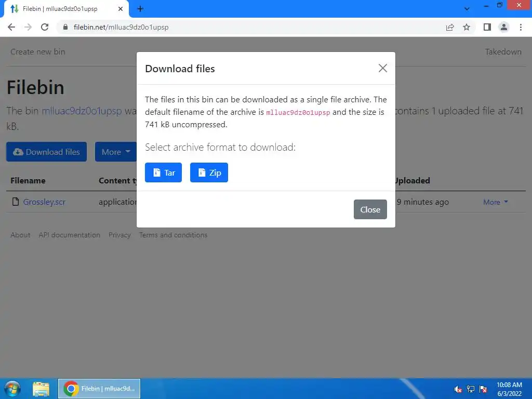Image resolution: width=532 pixels, height=399 pixels.
Task: Open the Chrome side panel icon
Action: pyautogui.click(x=487, y=27)
